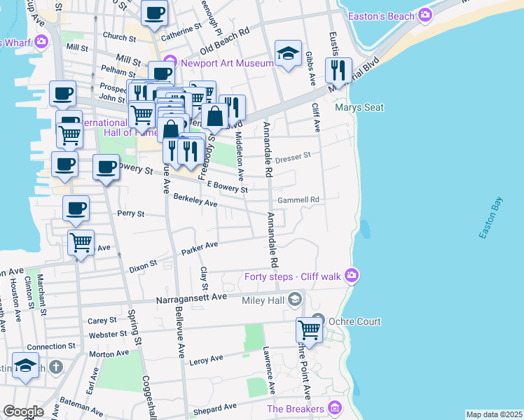Click the Parker Ave street label
The image size is (524, 420).
[200, 248]
